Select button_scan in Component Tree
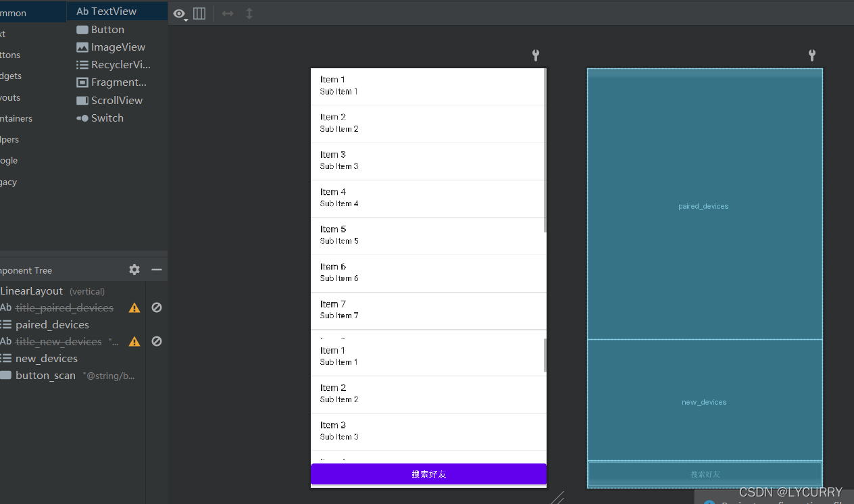This screenshot has height=504, width=854. [45, 376]
